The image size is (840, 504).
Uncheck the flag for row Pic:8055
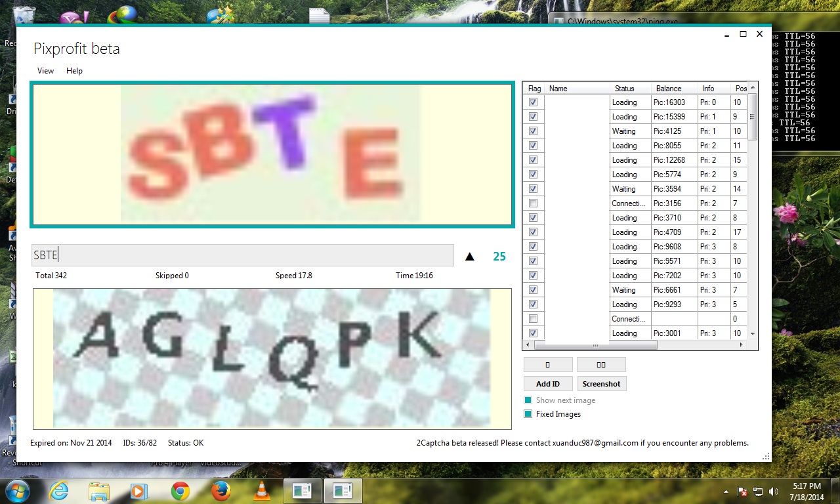click(x=533, y=146)
